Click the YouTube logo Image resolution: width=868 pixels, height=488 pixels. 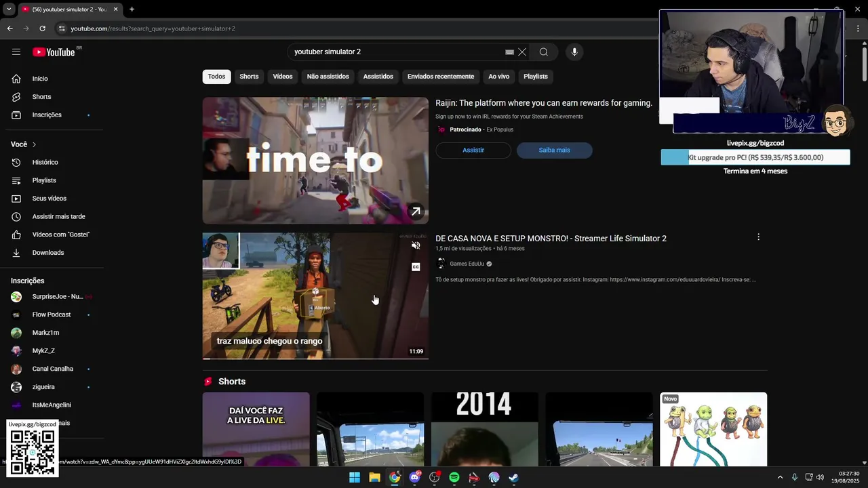point(54,52)
